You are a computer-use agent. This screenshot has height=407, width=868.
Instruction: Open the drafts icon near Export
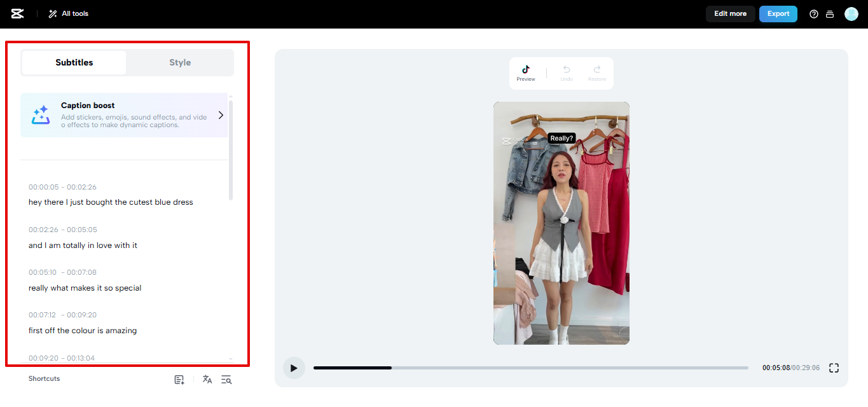tap(830, 13)
